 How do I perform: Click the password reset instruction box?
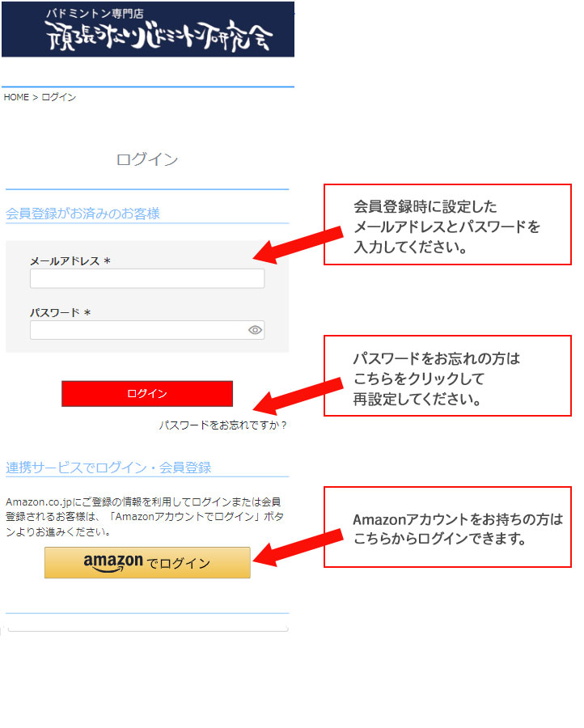tap(447, 376)
